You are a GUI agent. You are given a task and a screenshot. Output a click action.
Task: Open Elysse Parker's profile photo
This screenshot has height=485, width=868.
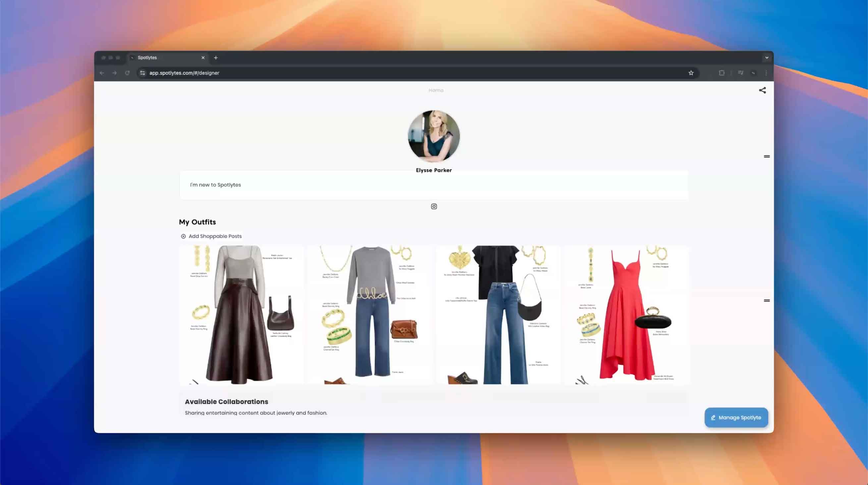tap(434, 136)
